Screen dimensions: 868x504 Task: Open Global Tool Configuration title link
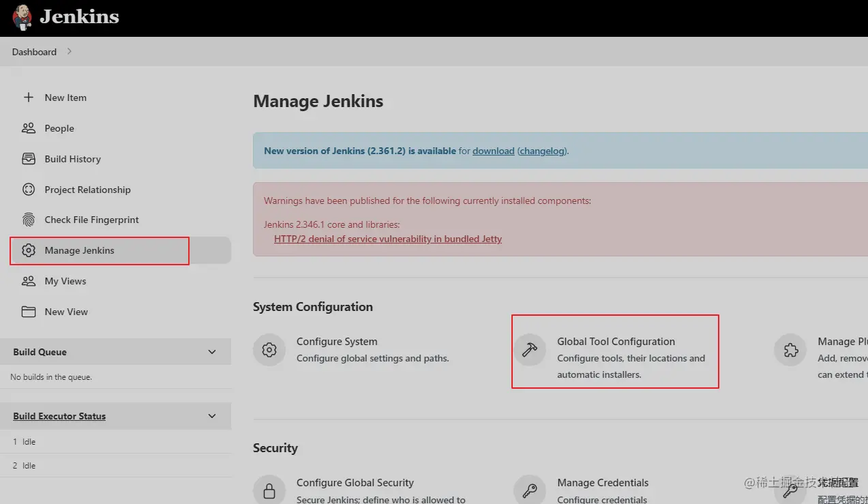616,342
